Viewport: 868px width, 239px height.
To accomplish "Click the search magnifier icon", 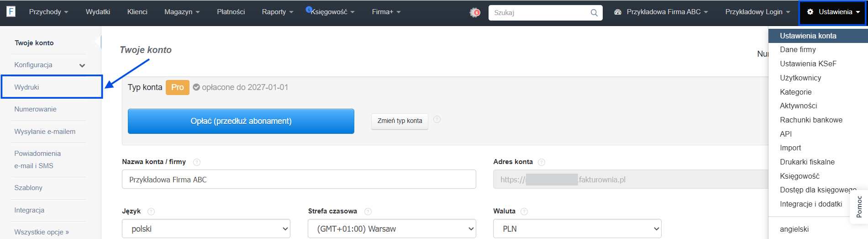I will 594,13.
